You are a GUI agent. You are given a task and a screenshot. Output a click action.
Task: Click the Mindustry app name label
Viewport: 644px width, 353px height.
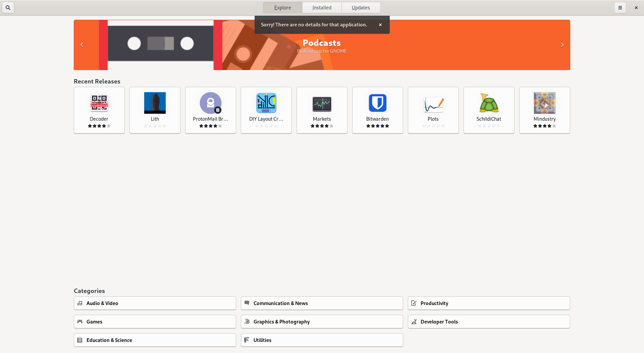(x=545, y=119)
